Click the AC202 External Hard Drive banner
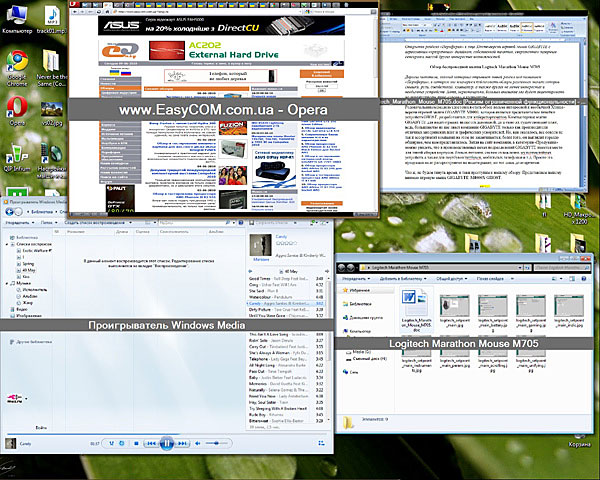Image resolution: width=600 pixels, height=480 pixels. point(221,51)
